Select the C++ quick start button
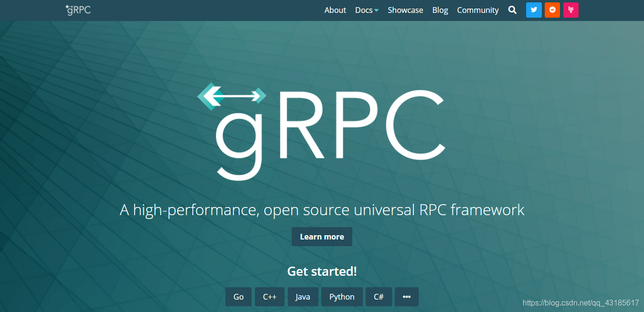The image size is (644, 312). click(x=270, y=297)
